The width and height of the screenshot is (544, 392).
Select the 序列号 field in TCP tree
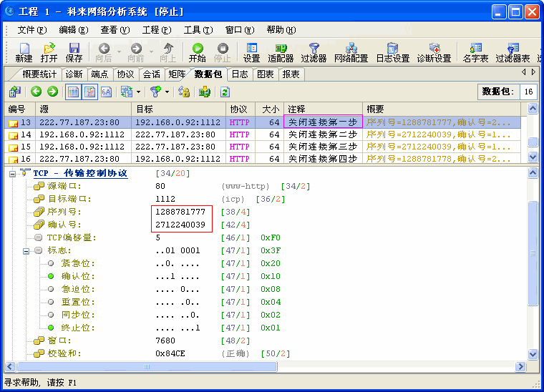(64, 212)
